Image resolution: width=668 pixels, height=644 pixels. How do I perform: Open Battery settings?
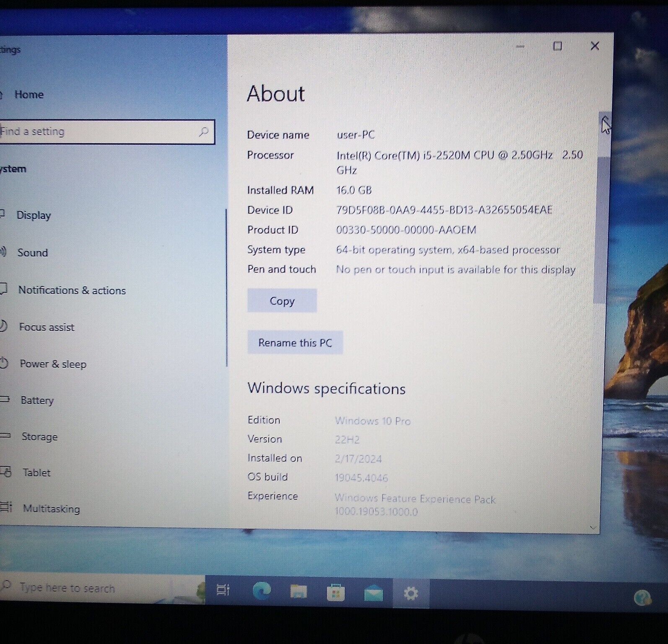37,400
